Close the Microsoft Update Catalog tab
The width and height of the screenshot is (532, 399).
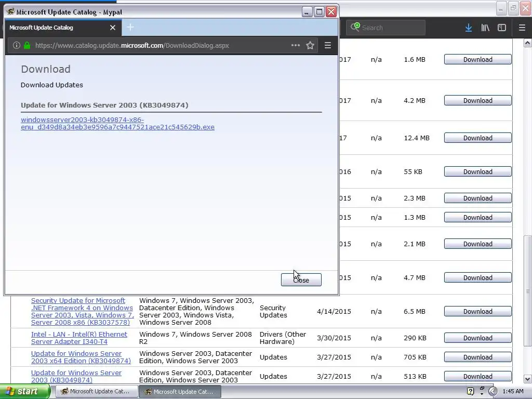113,28
